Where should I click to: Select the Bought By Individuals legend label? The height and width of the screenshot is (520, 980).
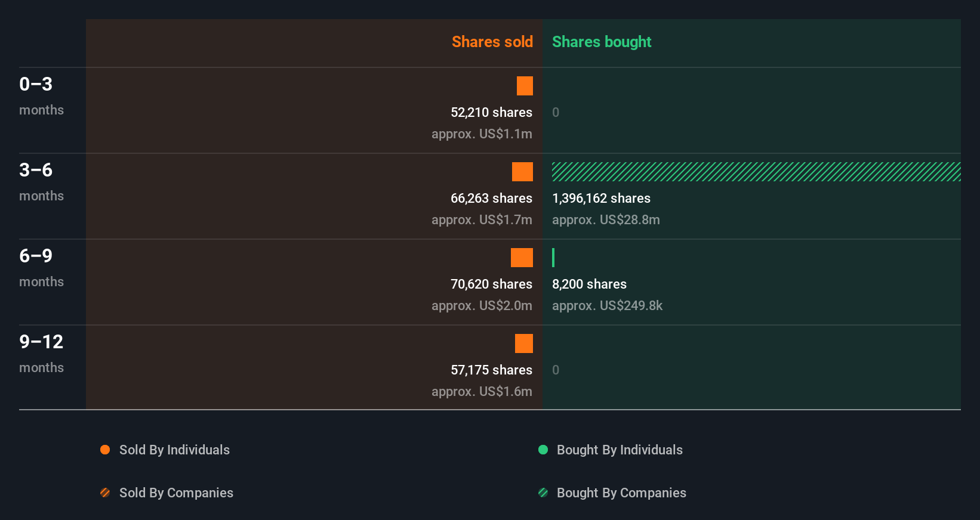coord(620,450)
